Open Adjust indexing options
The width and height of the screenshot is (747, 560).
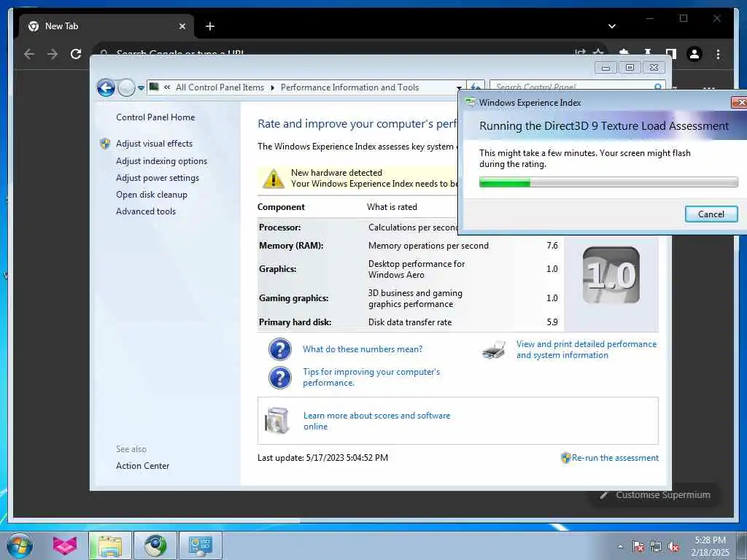click(161, 161)
